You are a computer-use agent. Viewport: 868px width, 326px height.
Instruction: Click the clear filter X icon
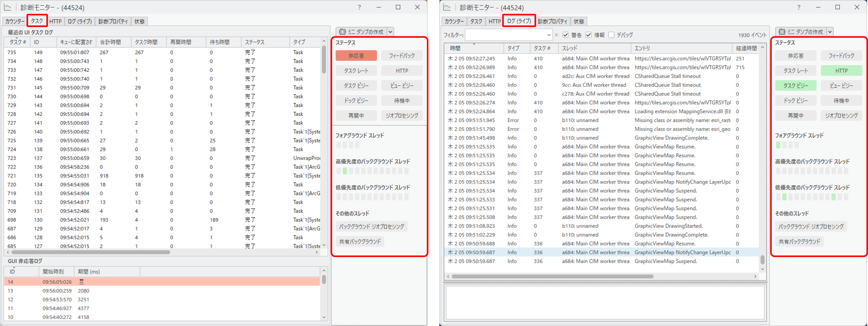(x=556, y=35)
